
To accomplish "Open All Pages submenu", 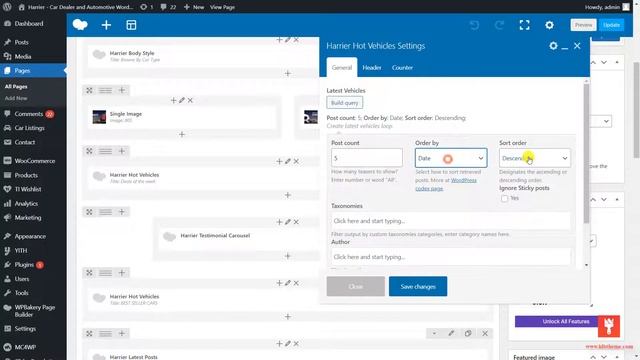I will tap(16, 87).
